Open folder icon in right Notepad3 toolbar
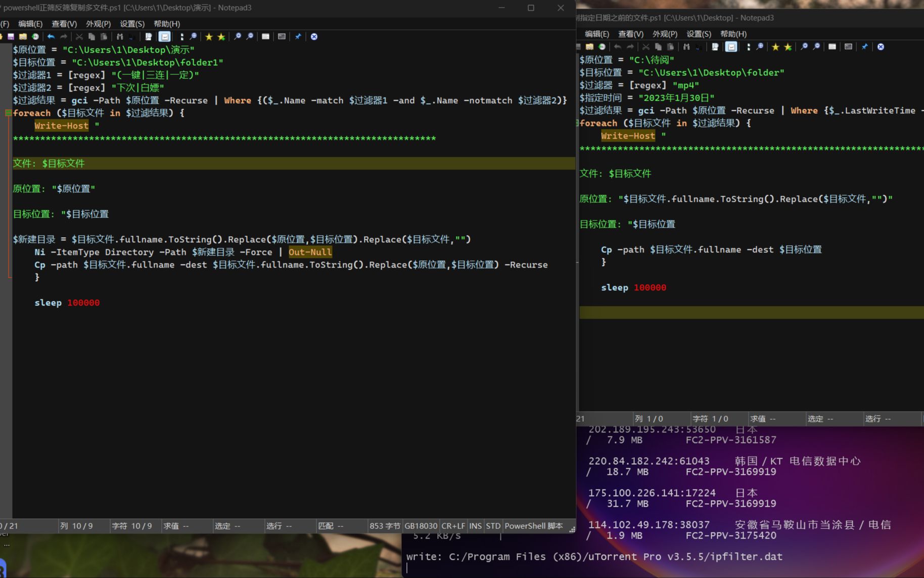 pyautogui.click(x=589, y=47)
